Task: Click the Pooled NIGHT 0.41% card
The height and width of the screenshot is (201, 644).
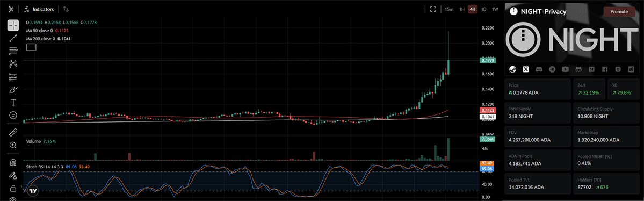Action: (606, 160)
